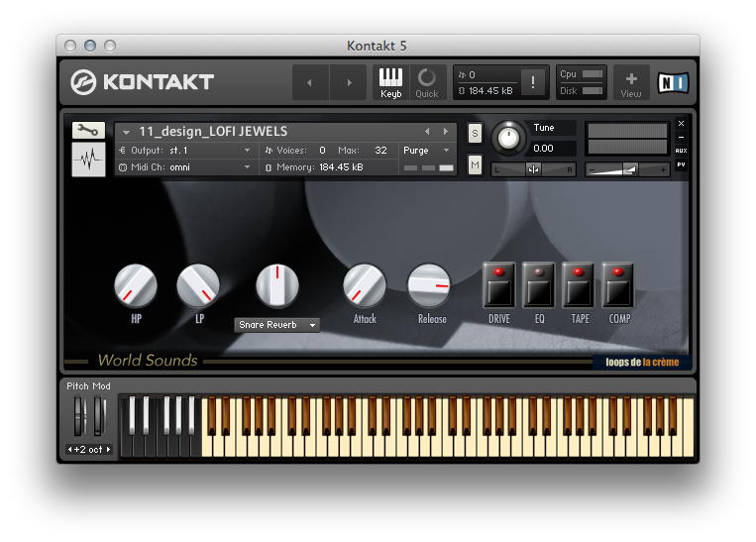This screenshot has height=542, width=756.
Task: Open the View plus menu
Action: [631, 82]
